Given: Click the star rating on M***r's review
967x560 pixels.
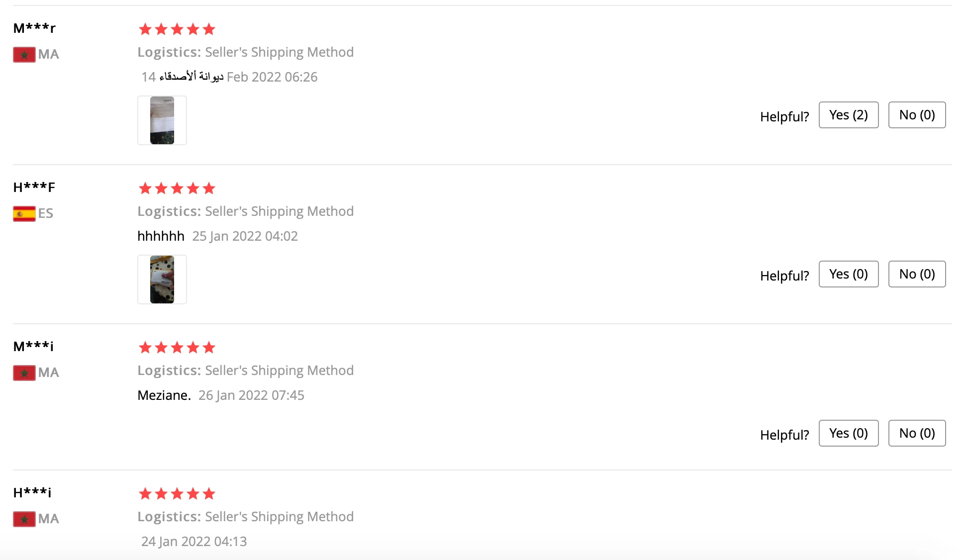Looking at the screenshot, I should click(177, 29).
